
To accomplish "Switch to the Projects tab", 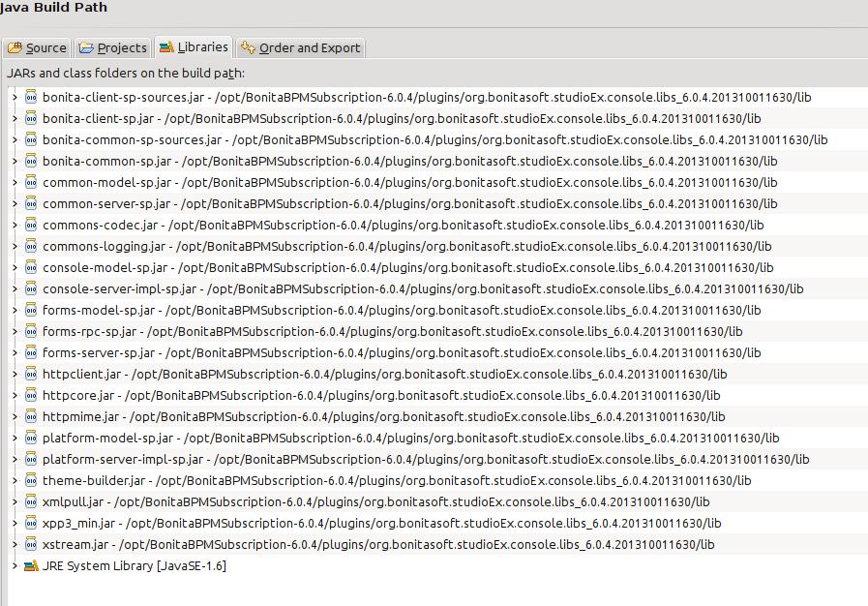I will point(113,47).
